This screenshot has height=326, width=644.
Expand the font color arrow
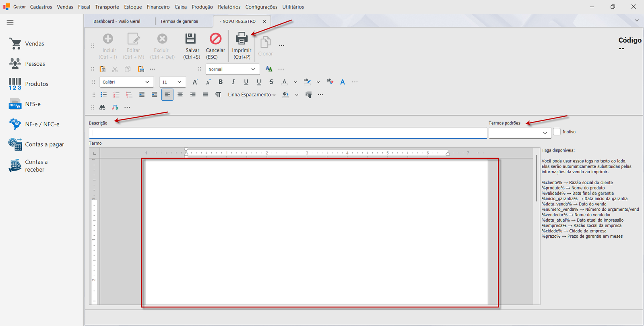(295, 82)
